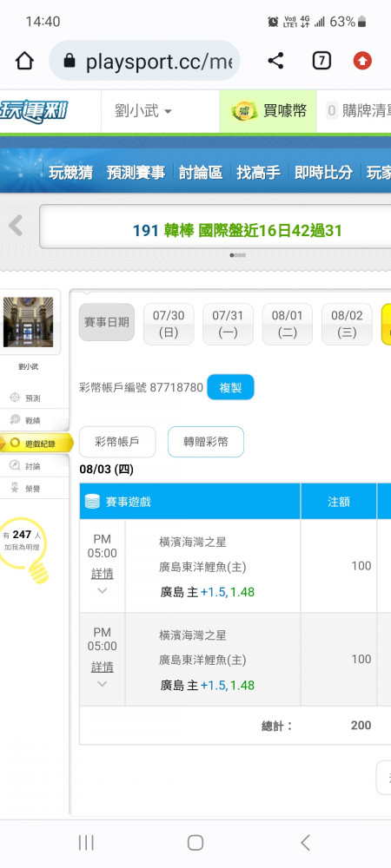Tap the 買噱幣 button

[x=268, y=111]
